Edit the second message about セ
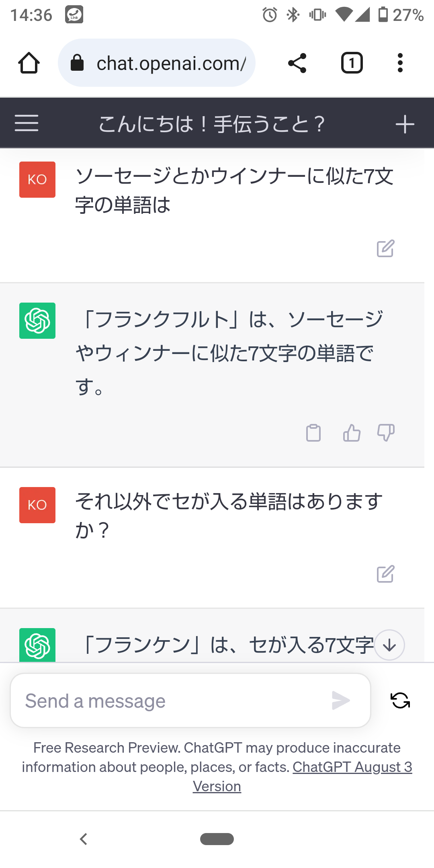 pos(385,574)
